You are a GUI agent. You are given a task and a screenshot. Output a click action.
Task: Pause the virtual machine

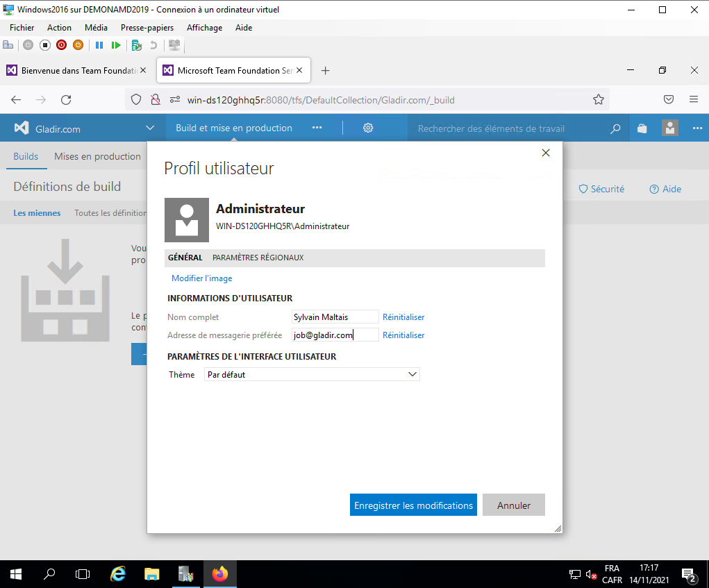point(99,45)
